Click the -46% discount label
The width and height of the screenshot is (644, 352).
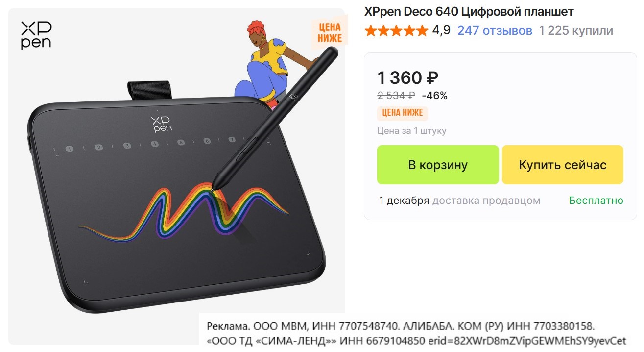434,96
